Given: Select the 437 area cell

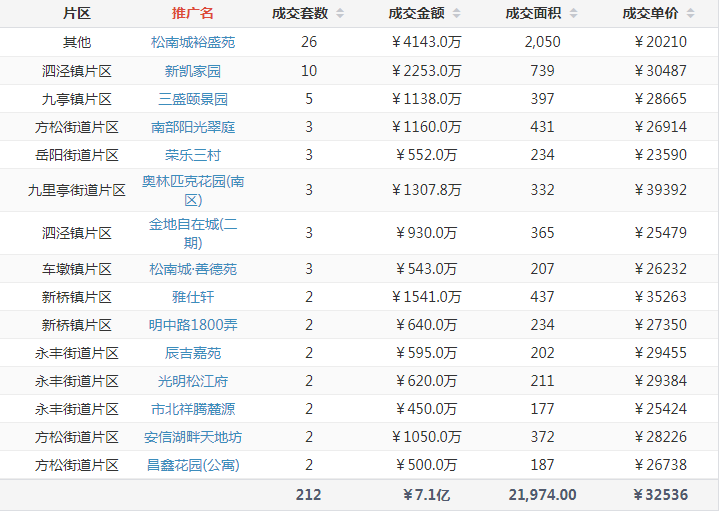Looking at the screenshot, I should click(542, 297).
